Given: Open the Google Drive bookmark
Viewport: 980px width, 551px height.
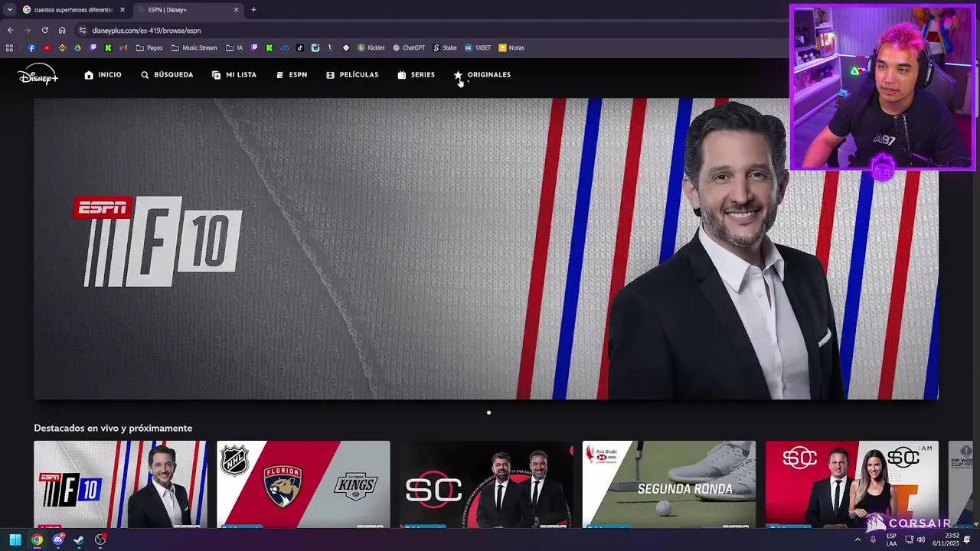Looking at the screenshot, I should click(77, 47).
